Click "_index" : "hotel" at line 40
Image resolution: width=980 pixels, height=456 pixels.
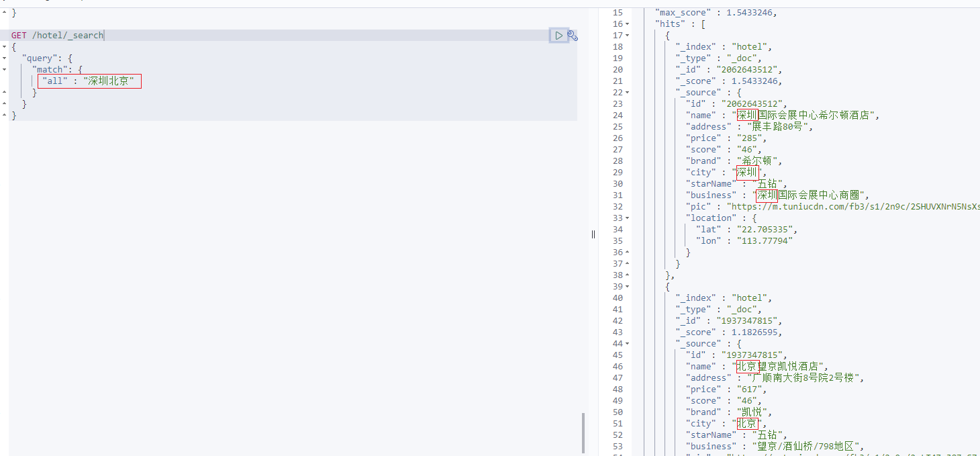coord(724,298)
